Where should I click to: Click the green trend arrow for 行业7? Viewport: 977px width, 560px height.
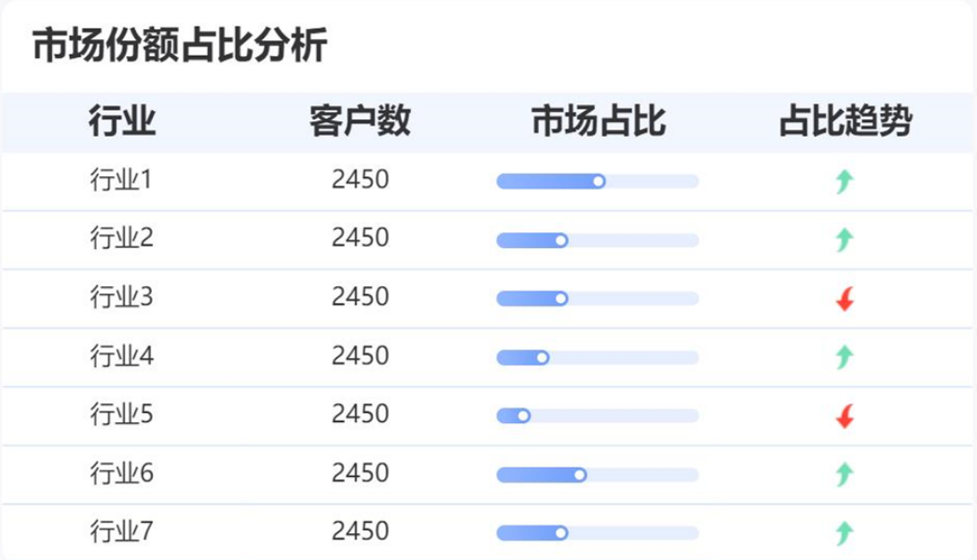[x=845, y=533]
